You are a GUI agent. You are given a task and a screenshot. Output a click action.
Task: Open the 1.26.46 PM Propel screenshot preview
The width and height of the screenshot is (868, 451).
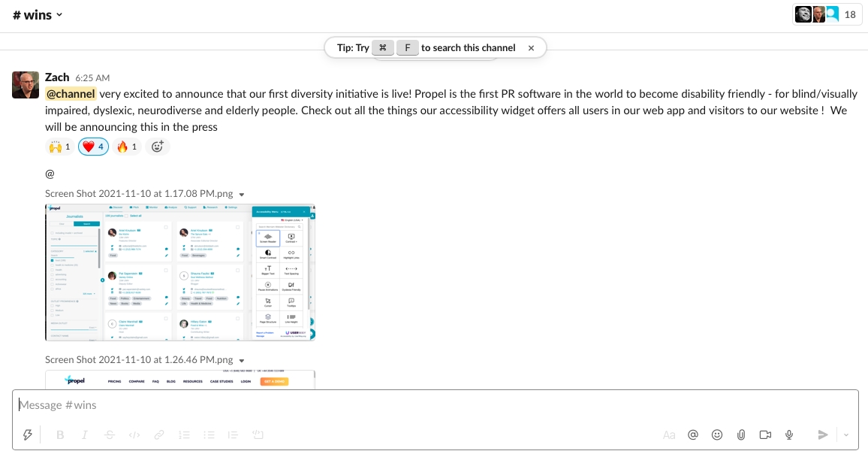click(x=180, y=380)
